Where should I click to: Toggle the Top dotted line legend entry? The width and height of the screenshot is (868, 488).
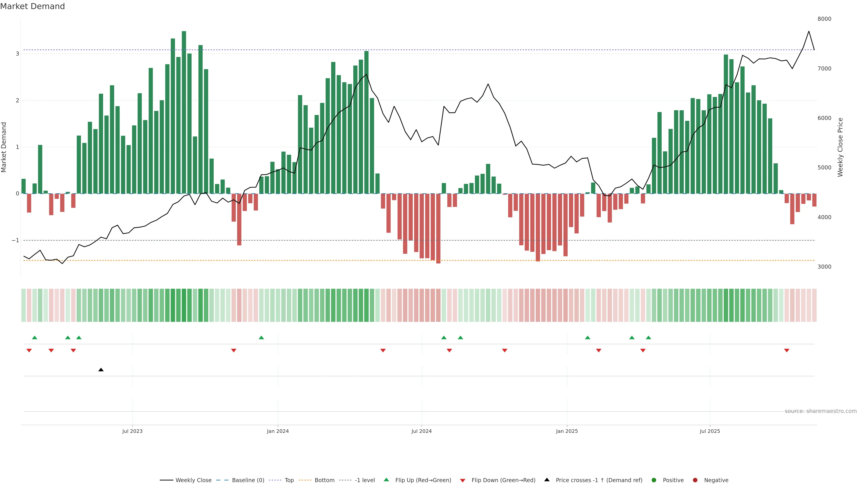[x=289, y=480]
